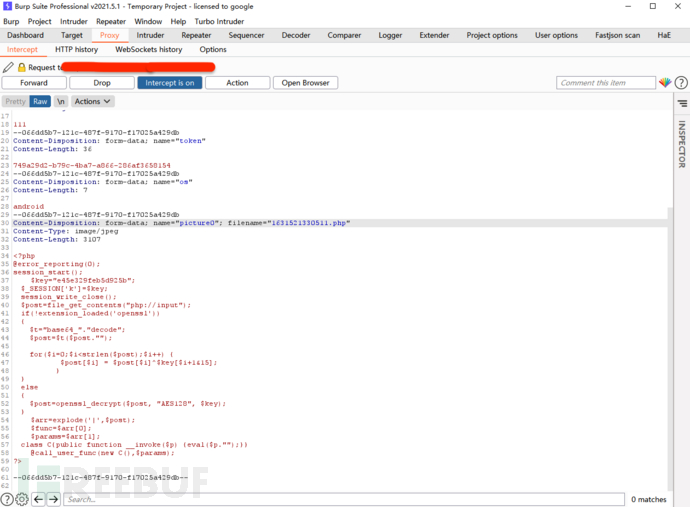Click the "session_start();" code line

point(48,272)
